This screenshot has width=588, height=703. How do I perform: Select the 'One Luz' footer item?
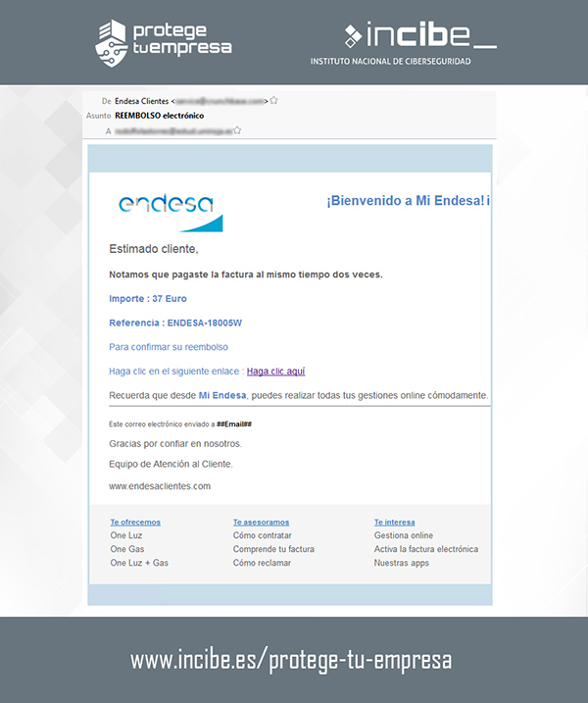[126, 535]
